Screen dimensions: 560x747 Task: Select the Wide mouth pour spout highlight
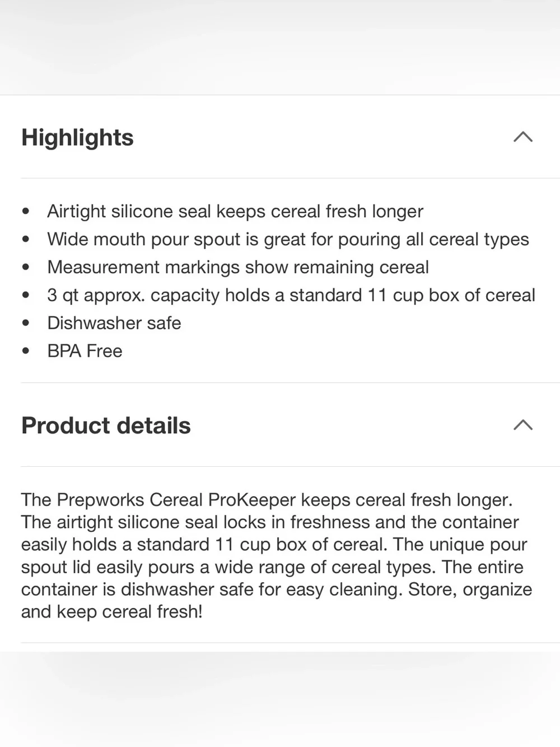[x=288, y=239]
